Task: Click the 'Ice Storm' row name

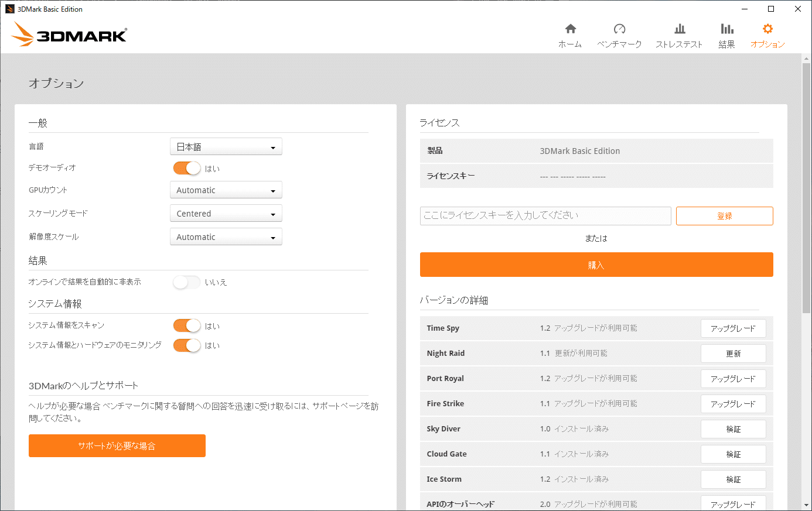Action: 444,479
